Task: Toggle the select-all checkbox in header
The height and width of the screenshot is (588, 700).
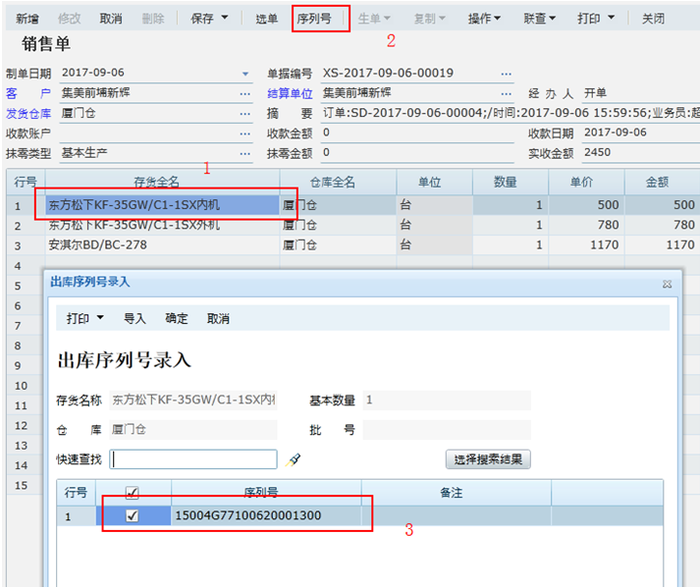Action: (x=133, y=492)
